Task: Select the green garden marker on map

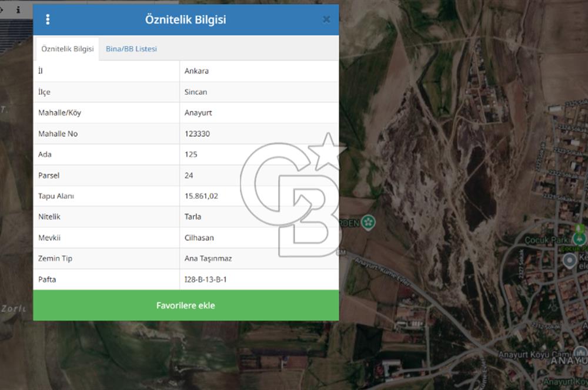Action: 368,223
